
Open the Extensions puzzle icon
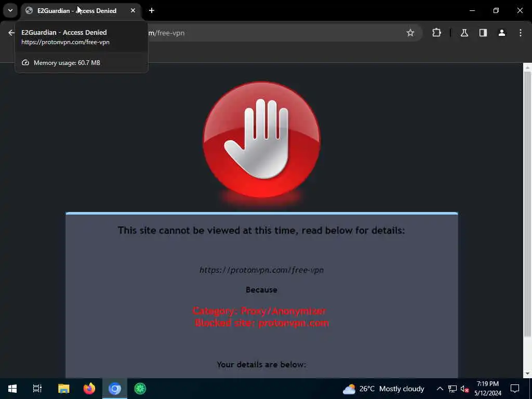pos(436,33)
